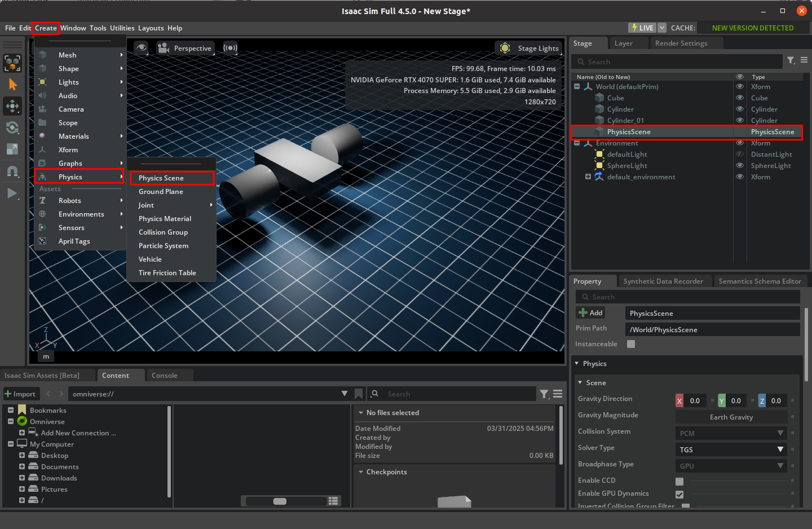Viewport: 812px width, 529px height.
Task: Open Joint submenu
Action: [172, 205]
